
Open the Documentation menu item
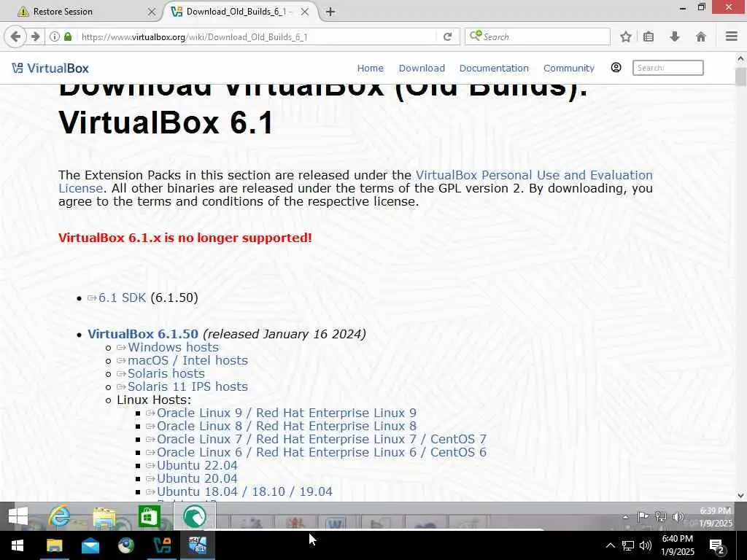[494, 68]
